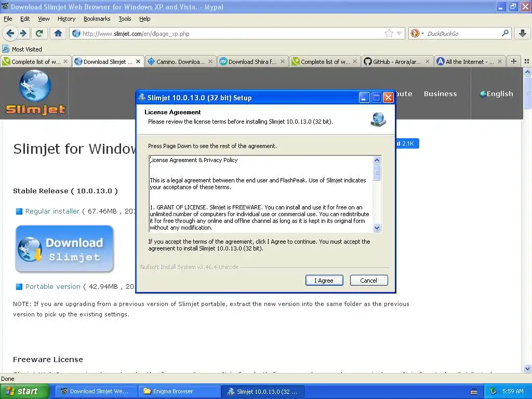Image resolution: width=532 pixels, height=399 pixels.
Task: Click the license text scrollbar down arrow
Action: pyautogui.click(x=377, y=228)
